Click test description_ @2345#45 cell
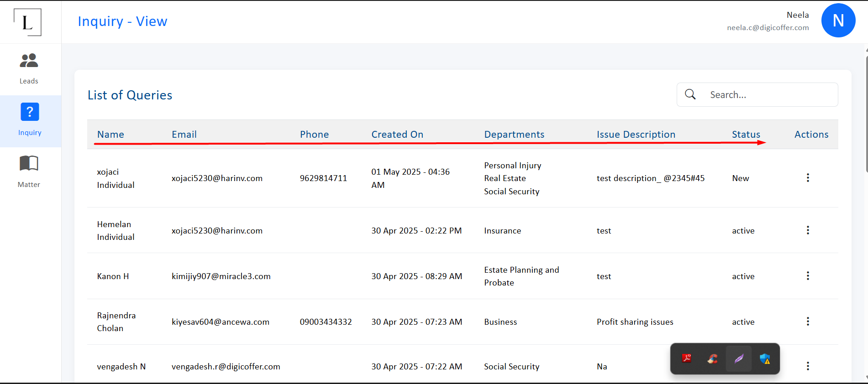The width and height of the screenshot is (868, 384). 650,178
